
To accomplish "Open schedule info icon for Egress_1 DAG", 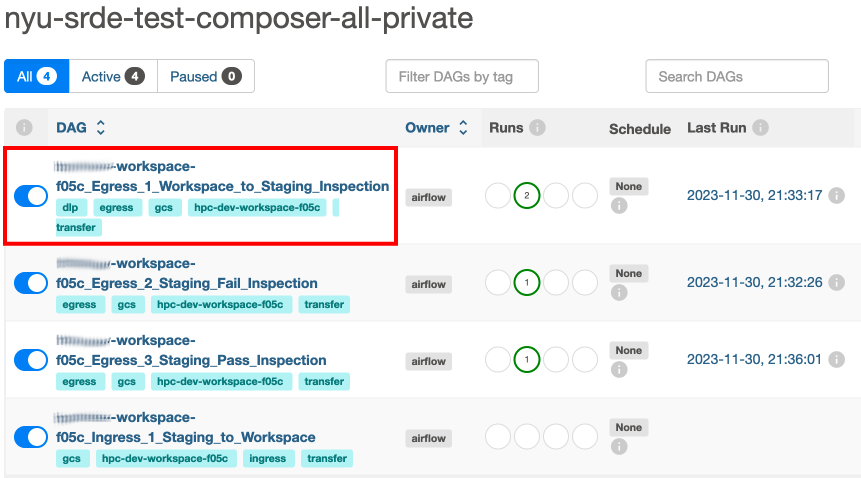I will coord(619,206).
